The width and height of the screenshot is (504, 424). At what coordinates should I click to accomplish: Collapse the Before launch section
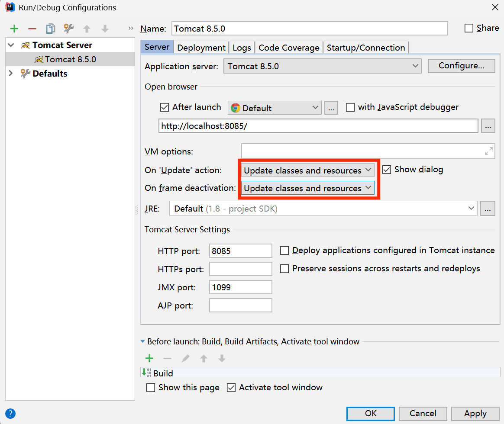pyautogui.click(x=143, y=341)
